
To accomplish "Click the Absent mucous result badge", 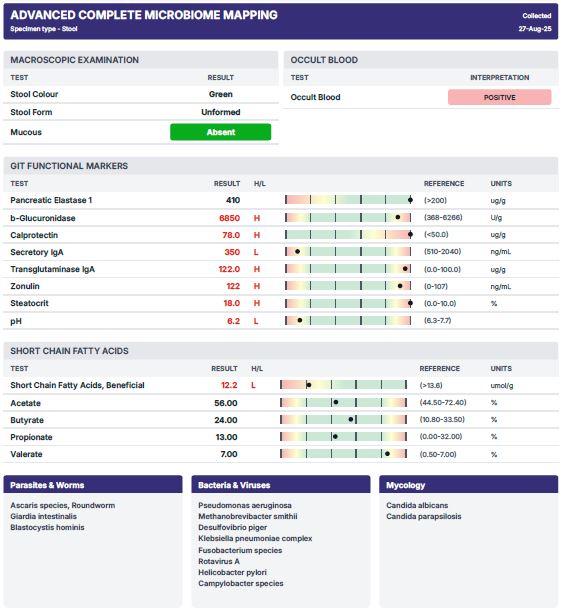I will tap(220, 132).
